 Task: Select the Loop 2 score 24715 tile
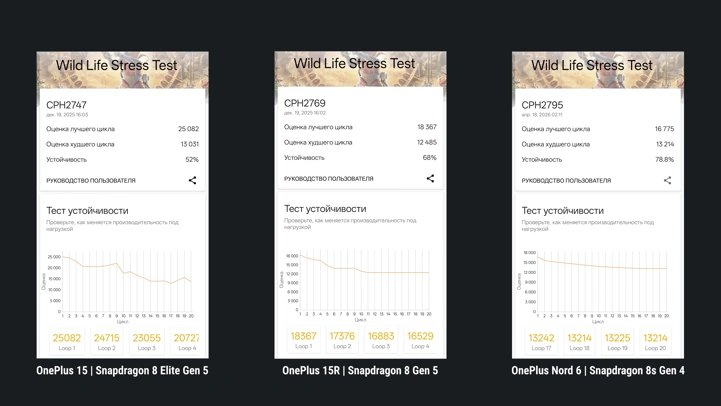[106, 341]
